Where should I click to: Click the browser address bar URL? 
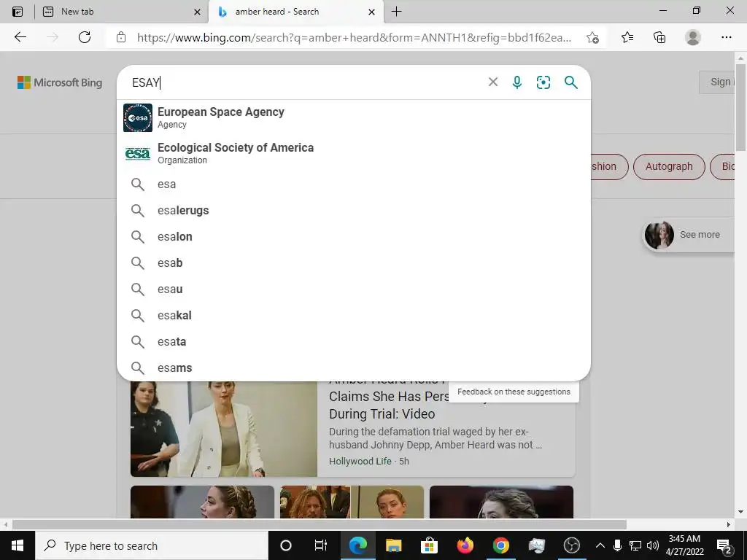click(x=354, y=38)
